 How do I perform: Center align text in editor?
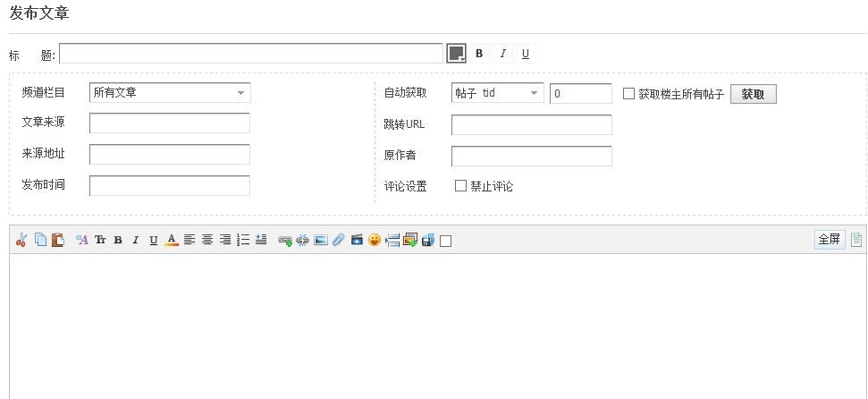(207, 240)
